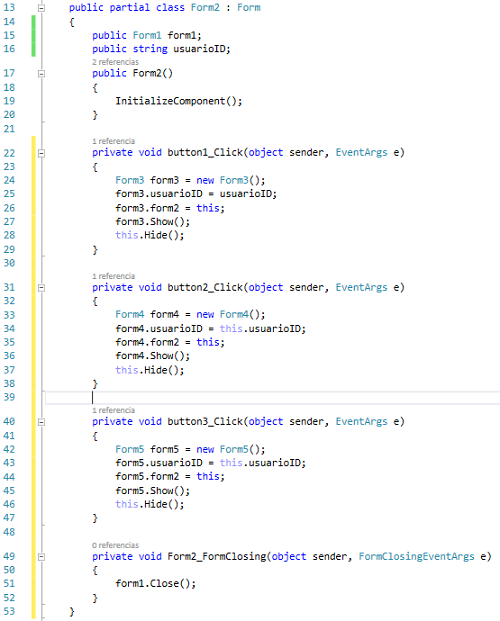Click 'form5.usuarioID = this.usuarioID;' line
Screen dimensions: 500x621
pyautogui.click(x=211, y=463)
